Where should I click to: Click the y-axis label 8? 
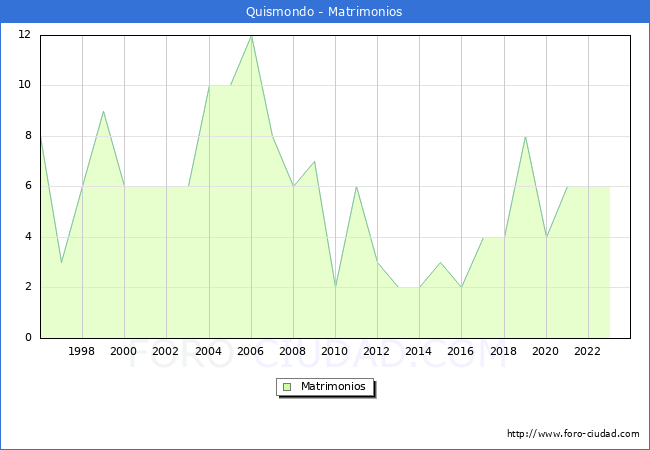point(28,135)
